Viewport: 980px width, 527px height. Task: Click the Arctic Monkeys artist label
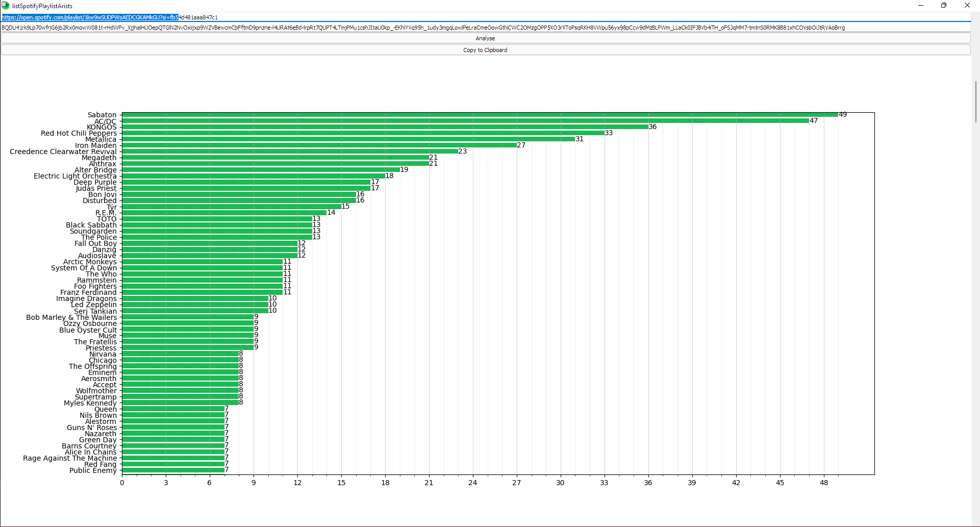(x=90, y=262)
